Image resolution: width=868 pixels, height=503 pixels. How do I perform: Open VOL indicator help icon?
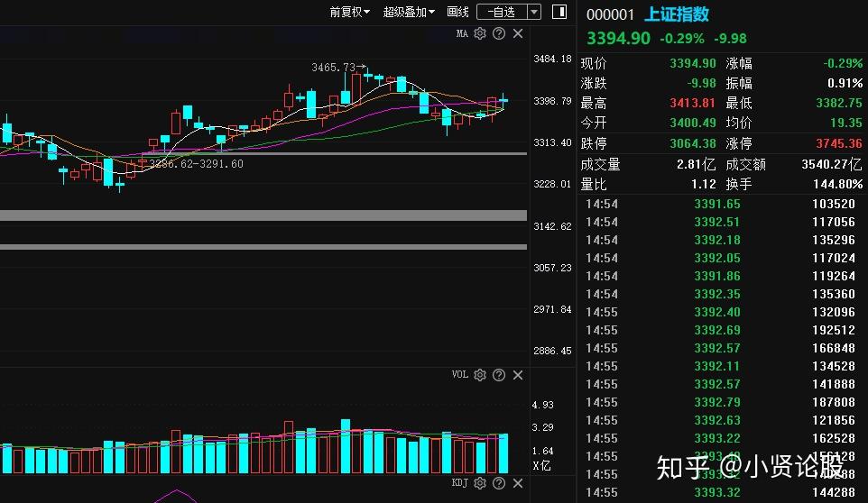point(499,375)
